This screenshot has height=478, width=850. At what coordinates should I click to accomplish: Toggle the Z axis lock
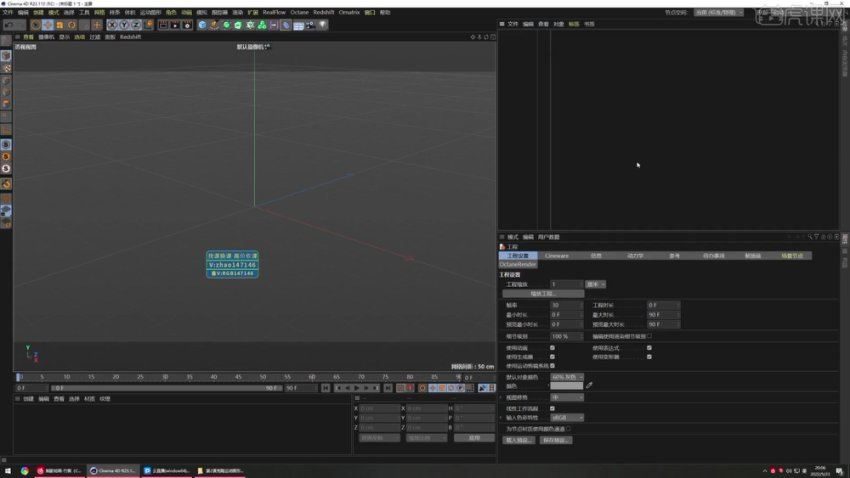pyautogui.click(x=136, y=25)
